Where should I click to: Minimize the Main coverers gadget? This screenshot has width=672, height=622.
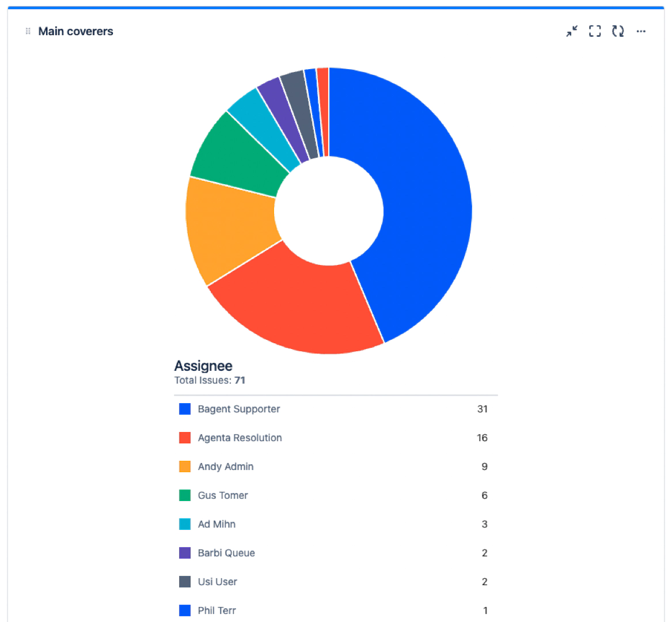click(571, 32)
